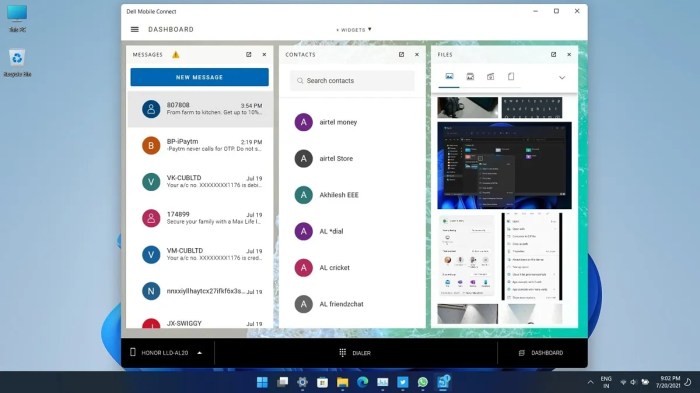Click the Messages warning icon
The width and height of the screenshot is (700, 393).
[x=175, y=54]
